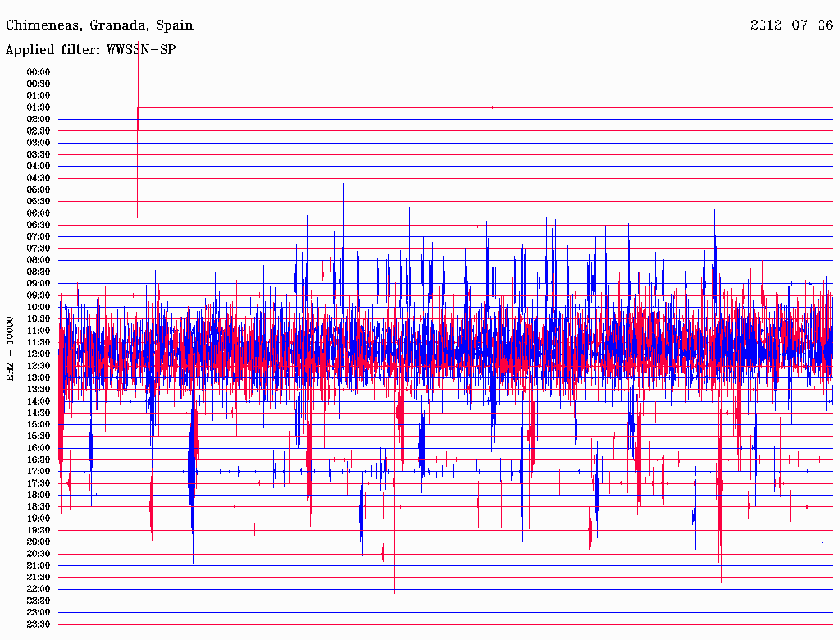Click the 08:30 time label

[39, 272]
